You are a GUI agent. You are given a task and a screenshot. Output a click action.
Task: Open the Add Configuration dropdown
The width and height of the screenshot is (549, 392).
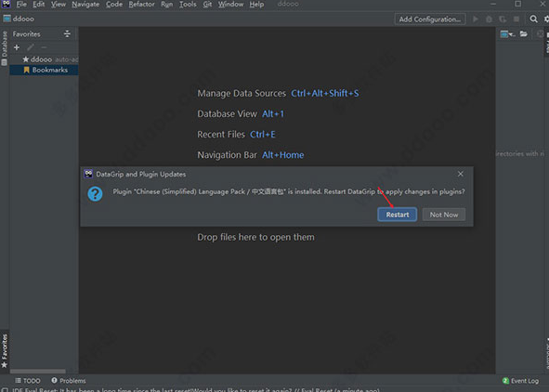430,20
